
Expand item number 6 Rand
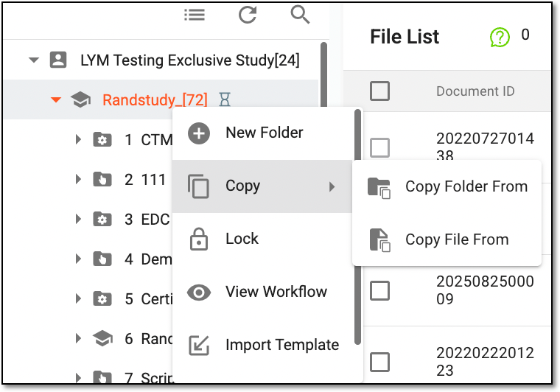(x=78, y=338)
